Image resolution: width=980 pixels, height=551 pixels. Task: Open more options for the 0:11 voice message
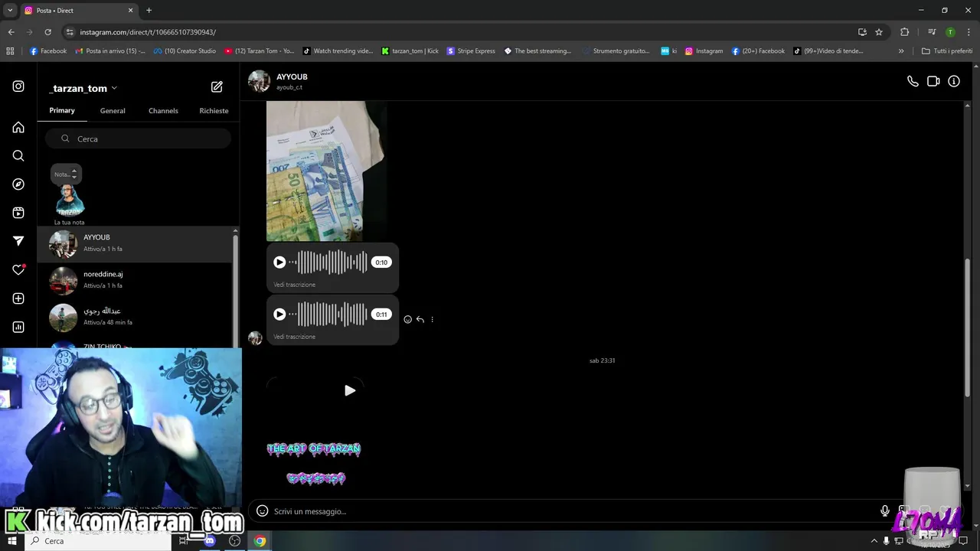click(x=432, y=319)
